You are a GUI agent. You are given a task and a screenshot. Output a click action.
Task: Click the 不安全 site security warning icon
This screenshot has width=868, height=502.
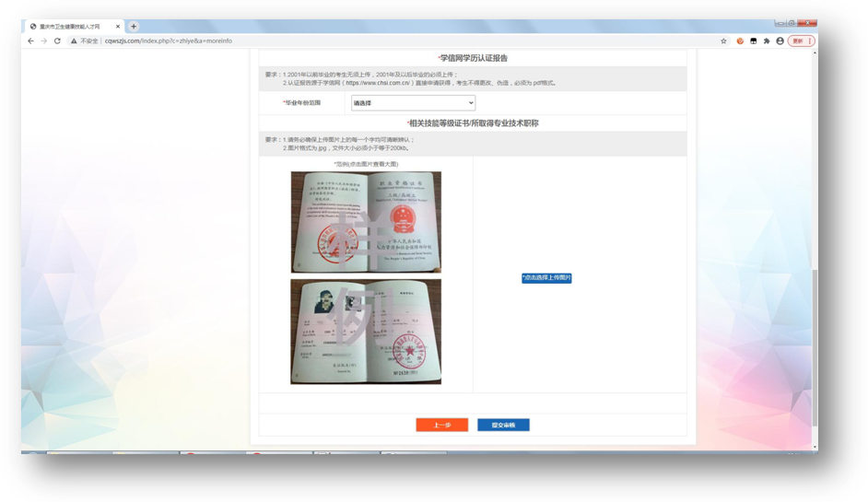[74, 41]
